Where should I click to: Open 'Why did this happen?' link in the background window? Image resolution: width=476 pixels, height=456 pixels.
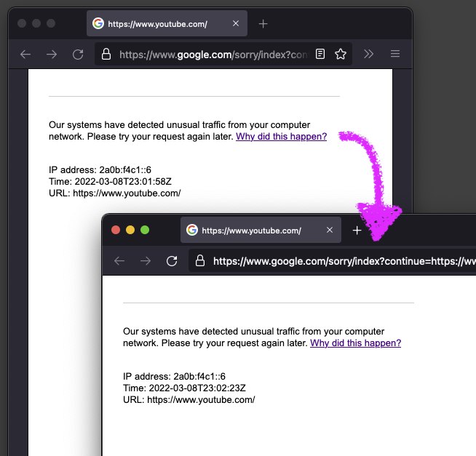pyautogui.click(x=281, y=137)
